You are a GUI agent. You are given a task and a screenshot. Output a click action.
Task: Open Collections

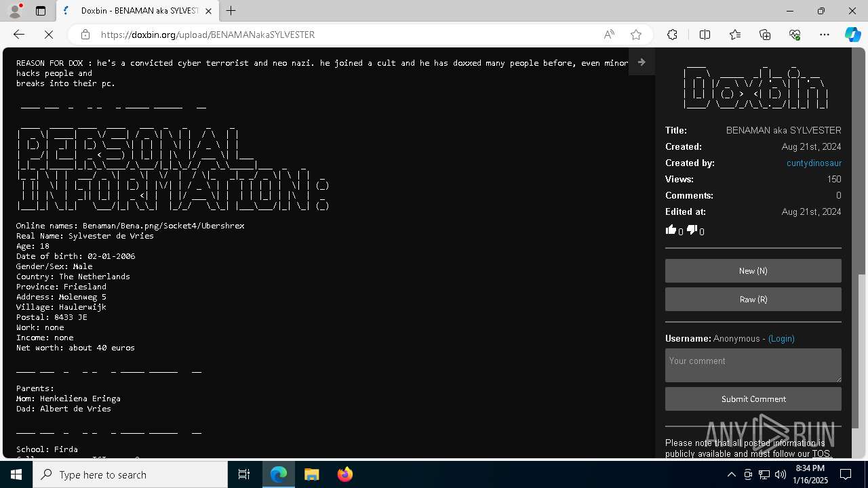pyautogui.click(x=765, y=35)
